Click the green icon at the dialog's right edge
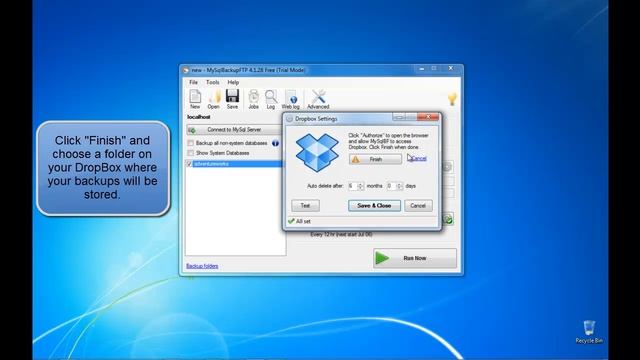Screen dimensions: 640x360 pos(448,219)
